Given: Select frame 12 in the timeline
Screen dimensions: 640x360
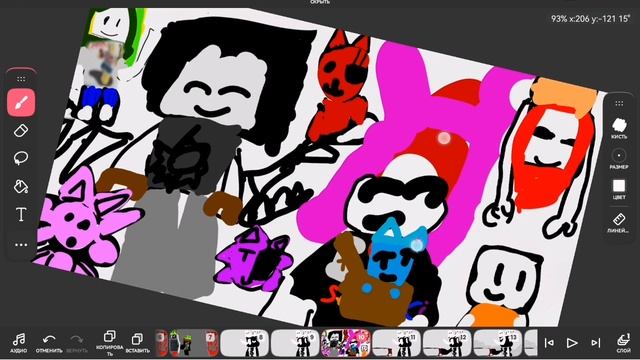Looking at the screenshot, I should pos(447,343).
